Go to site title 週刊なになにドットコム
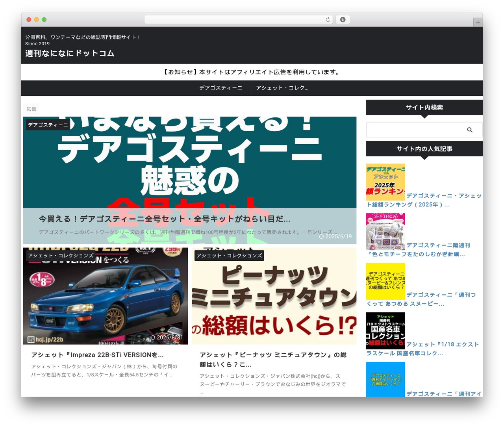Viewport: 504px width, 427px height. click(x=70, y=53)
